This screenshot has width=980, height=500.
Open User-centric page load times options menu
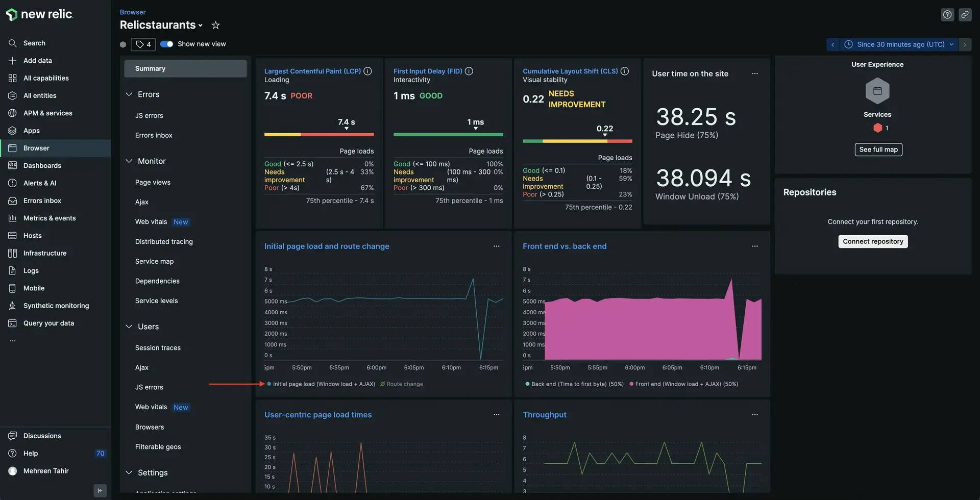coord(496,415)
